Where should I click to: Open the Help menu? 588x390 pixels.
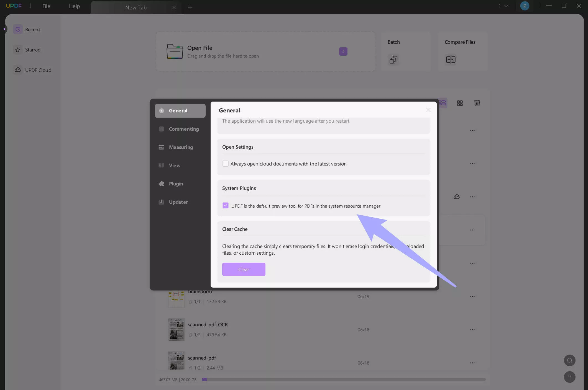tap(74, 6)
